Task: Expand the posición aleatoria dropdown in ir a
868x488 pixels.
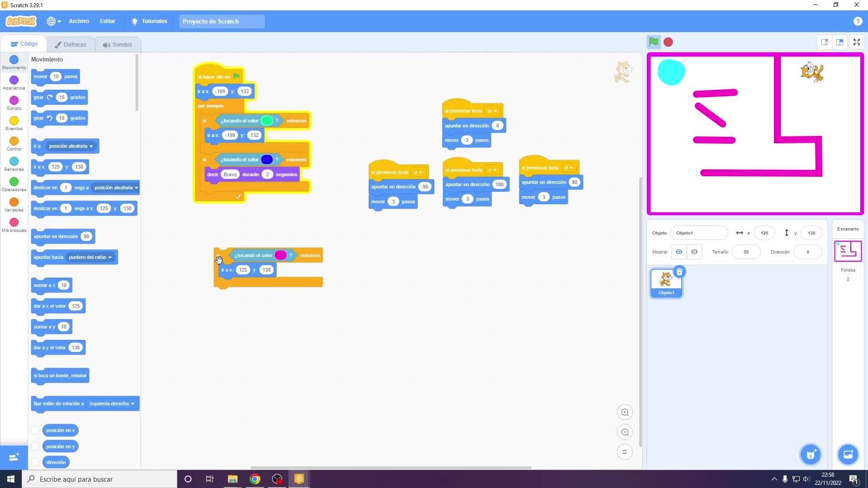Action: 91,146
